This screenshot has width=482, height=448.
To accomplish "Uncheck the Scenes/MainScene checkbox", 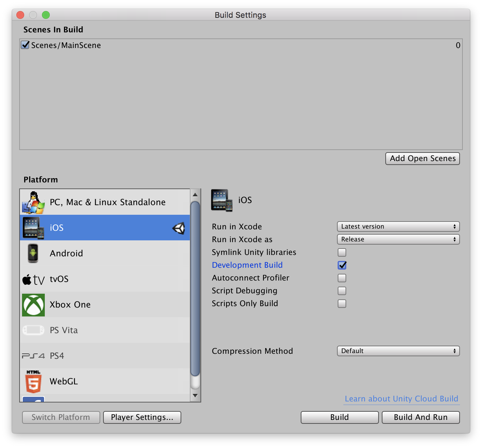I will coord(25,45).
